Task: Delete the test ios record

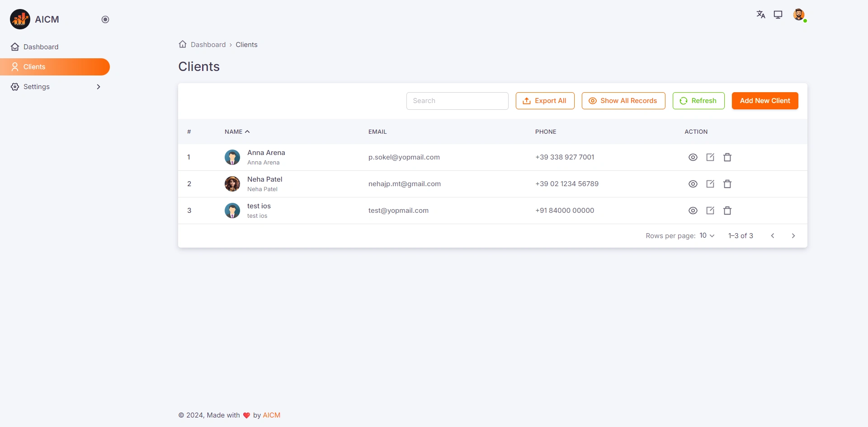Action: pyautogui.click(x=727, y=211)
